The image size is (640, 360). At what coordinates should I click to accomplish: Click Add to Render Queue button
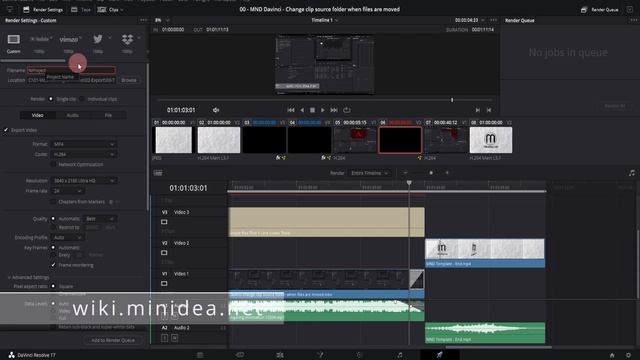pyautogui.click(x=113, y=340)
